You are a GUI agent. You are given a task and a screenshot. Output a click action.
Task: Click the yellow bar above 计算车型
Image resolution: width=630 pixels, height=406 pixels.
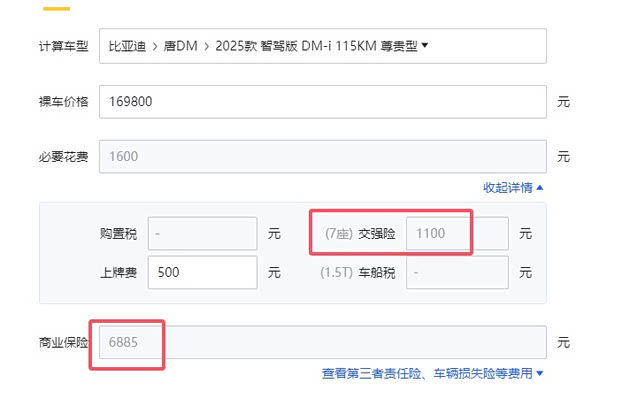click(x=56, y=6)
